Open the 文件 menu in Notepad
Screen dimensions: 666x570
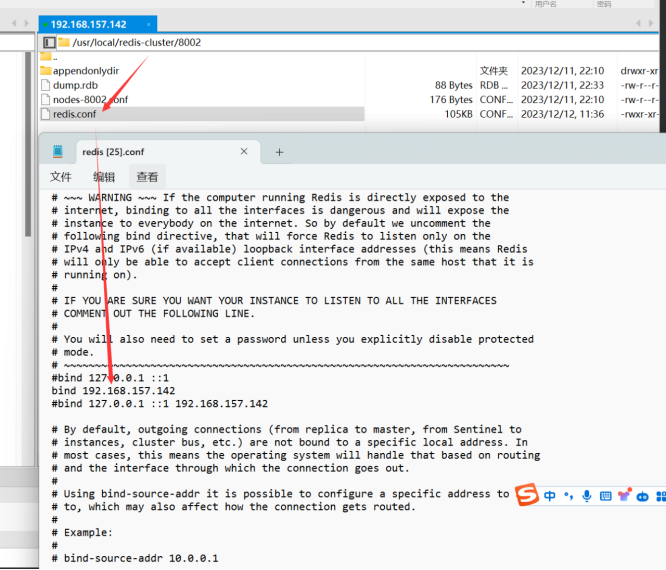(x=61, y=177)
